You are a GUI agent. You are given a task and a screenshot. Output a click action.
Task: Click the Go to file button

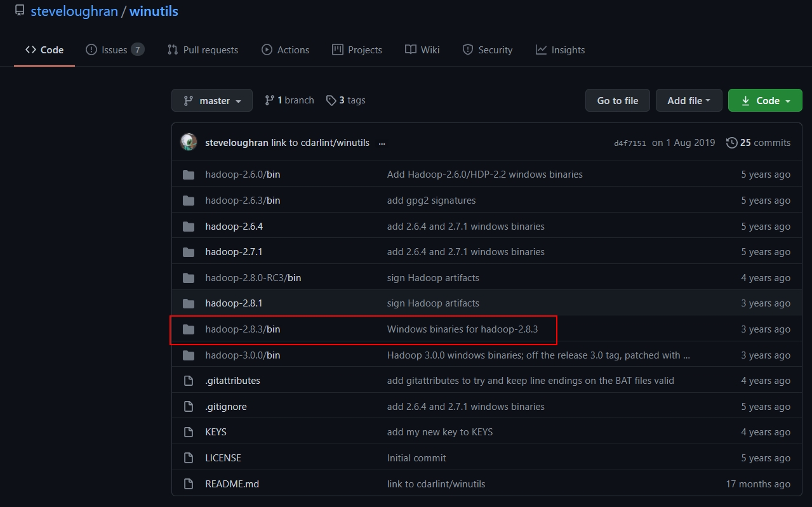tap(616, 100)
